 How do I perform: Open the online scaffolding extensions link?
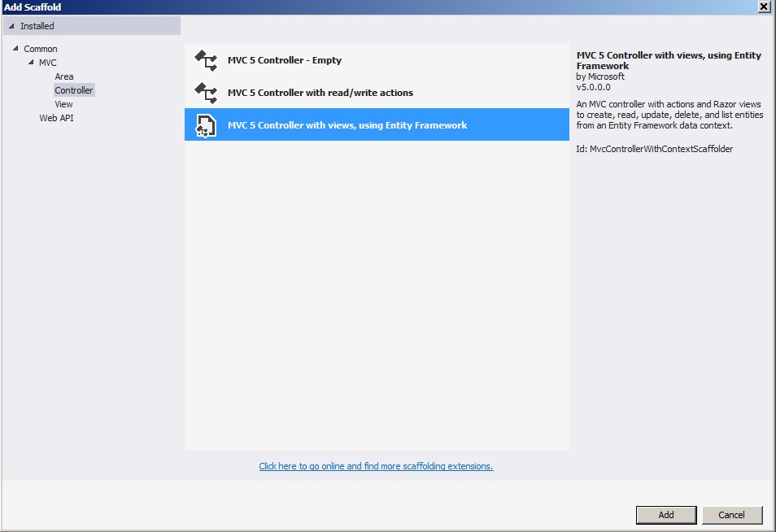point(376,466)
